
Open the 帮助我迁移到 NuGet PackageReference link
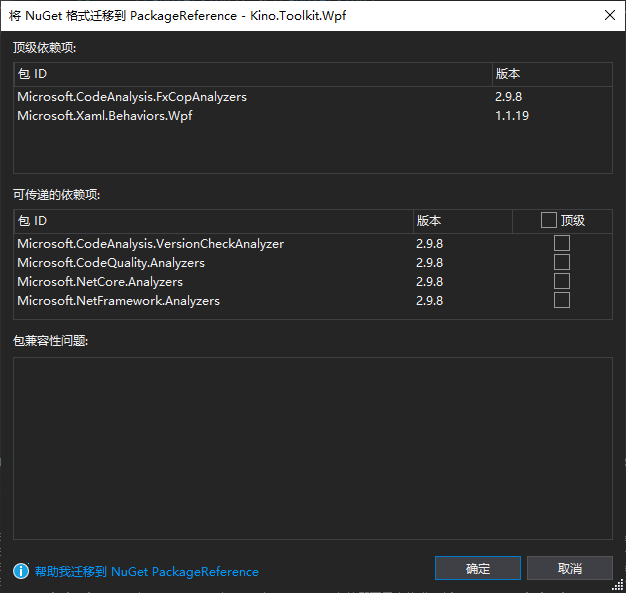[147, 571]
